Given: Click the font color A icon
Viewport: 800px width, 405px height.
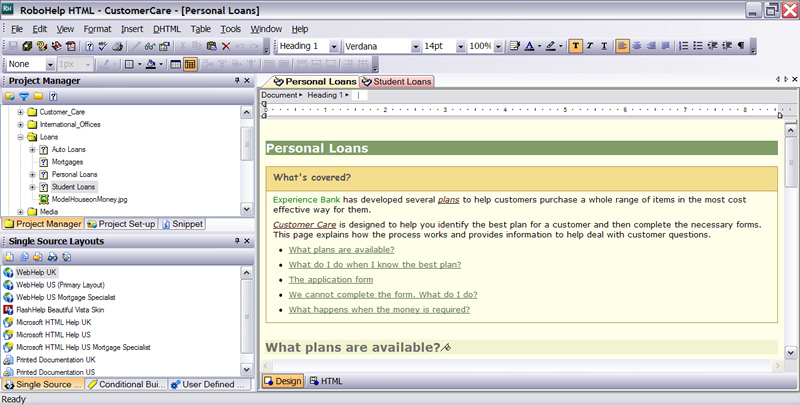Looking at the screenshot, I should pos(530,46).
